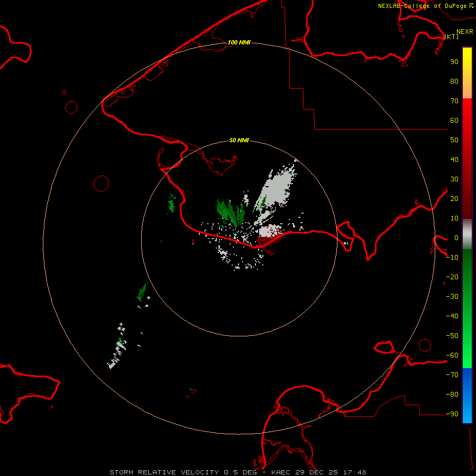
Task: Click the yellow top segment of the velocity colorbar
Action: [x=467, y=73]
